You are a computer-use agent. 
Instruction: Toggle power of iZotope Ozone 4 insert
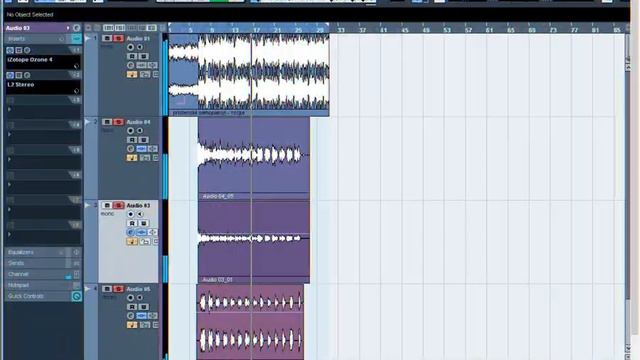[x=10, y=50]
